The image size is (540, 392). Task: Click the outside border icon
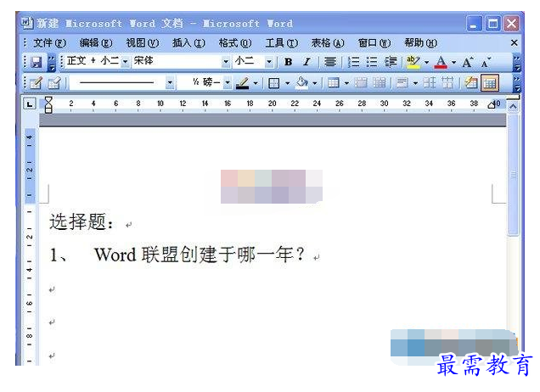[273, 83]
